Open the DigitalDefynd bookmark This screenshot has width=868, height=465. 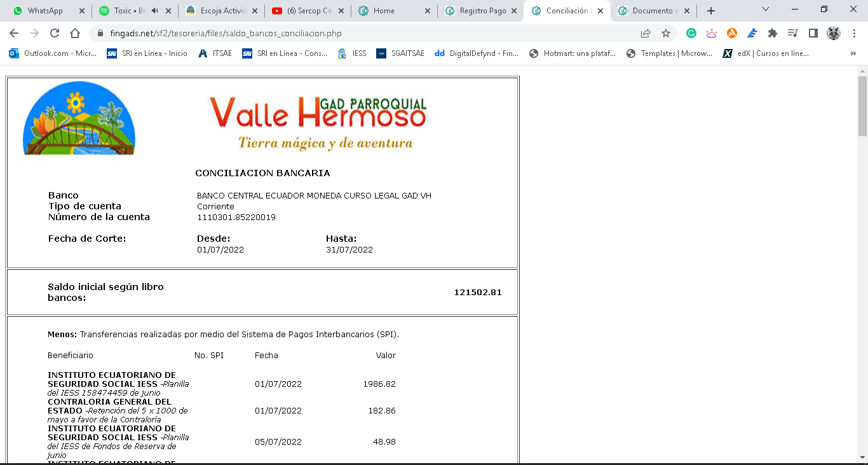(477, 53)
